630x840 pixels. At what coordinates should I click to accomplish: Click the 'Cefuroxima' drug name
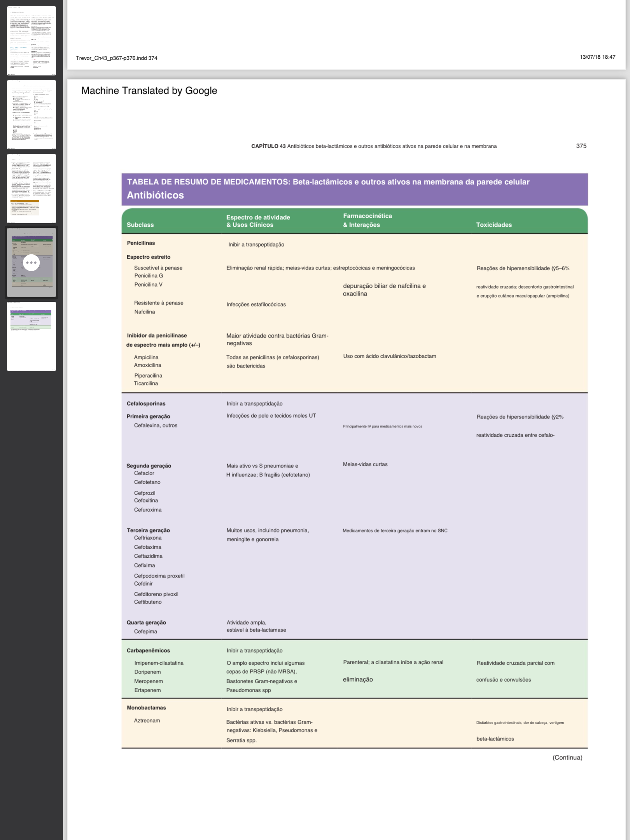pyautogui.click(x=148, y=510)
